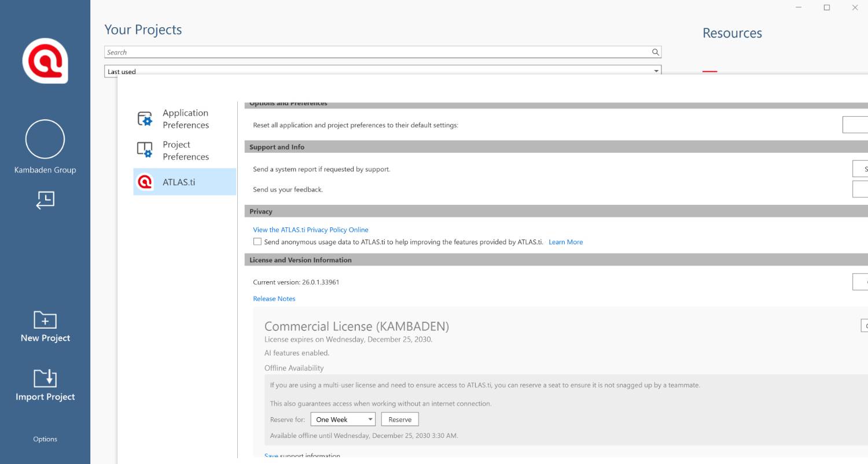868x464 pixels.
Task: Select Application Preferences tab
Action: 185,119
